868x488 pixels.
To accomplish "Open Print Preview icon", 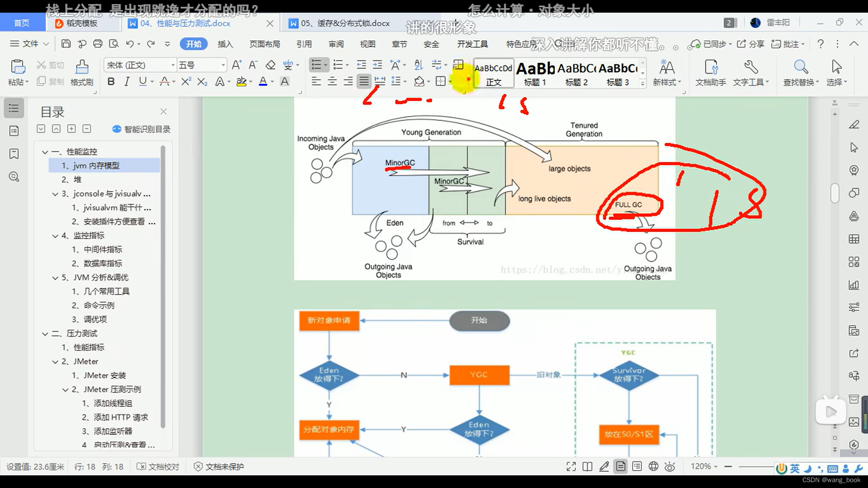I will (114, 44).
